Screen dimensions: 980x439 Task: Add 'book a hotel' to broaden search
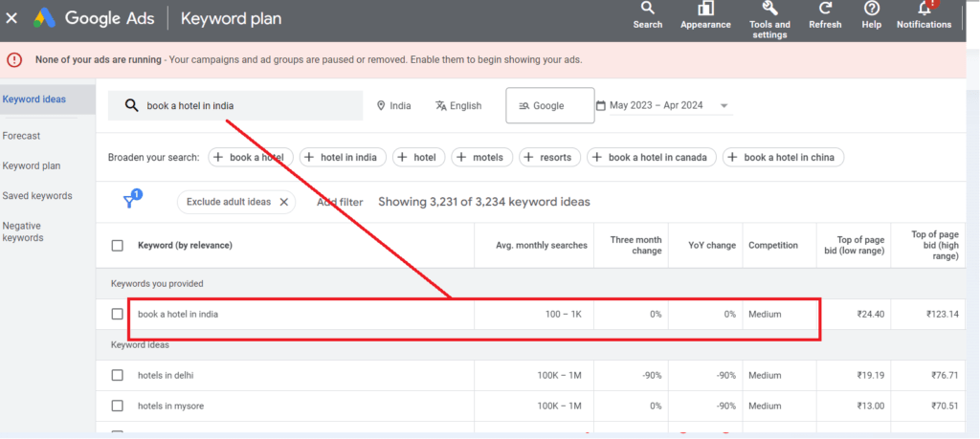251,158
